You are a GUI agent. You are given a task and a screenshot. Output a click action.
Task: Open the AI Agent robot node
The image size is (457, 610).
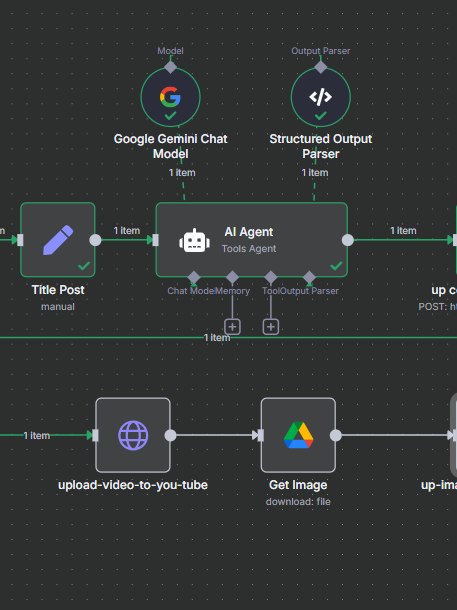[252, 240]
